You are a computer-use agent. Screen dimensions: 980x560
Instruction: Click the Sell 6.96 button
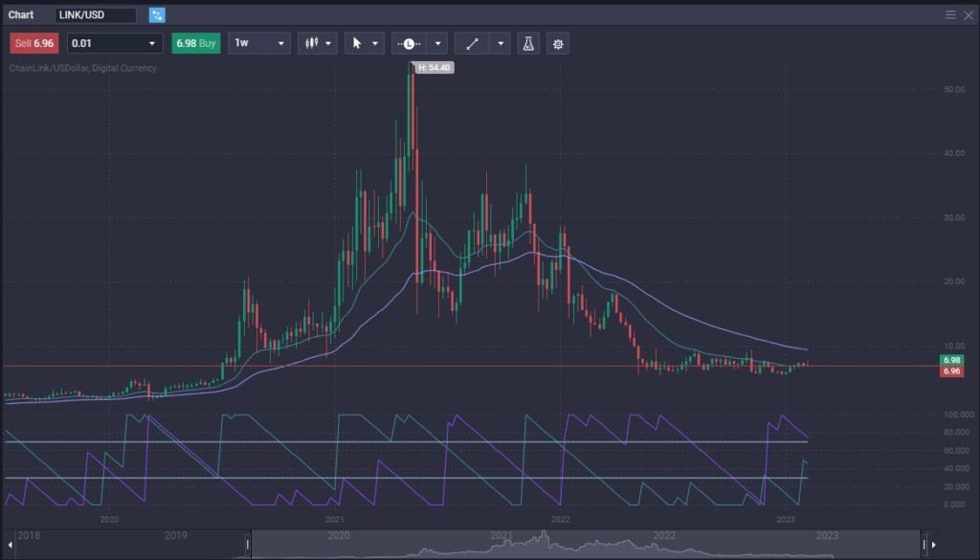click(35, 43)
